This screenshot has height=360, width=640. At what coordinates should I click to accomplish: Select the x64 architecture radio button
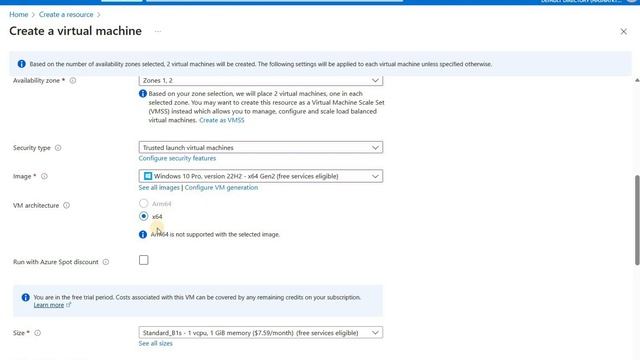[x=144, y=216]
